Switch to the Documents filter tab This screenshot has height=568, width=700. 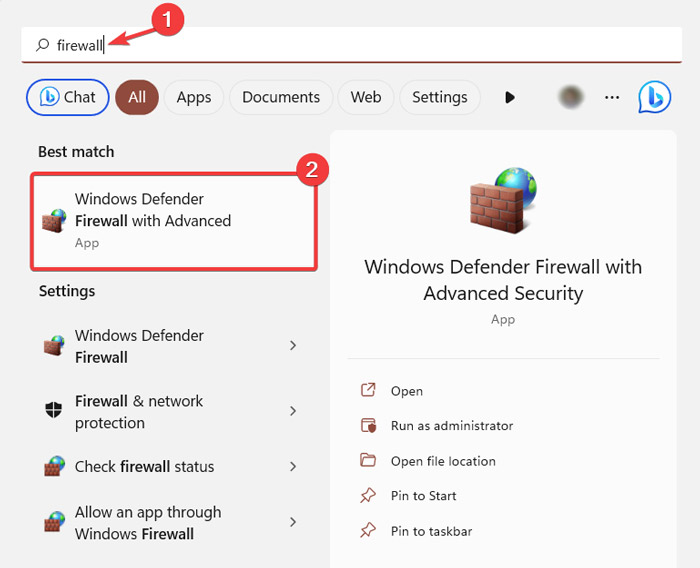tap(281, 97)
